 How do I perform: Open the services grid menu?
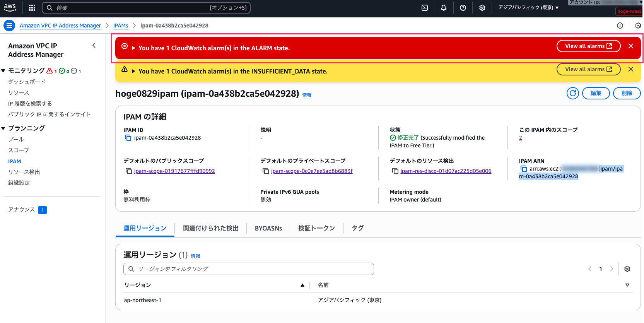[x=32, y=8]
